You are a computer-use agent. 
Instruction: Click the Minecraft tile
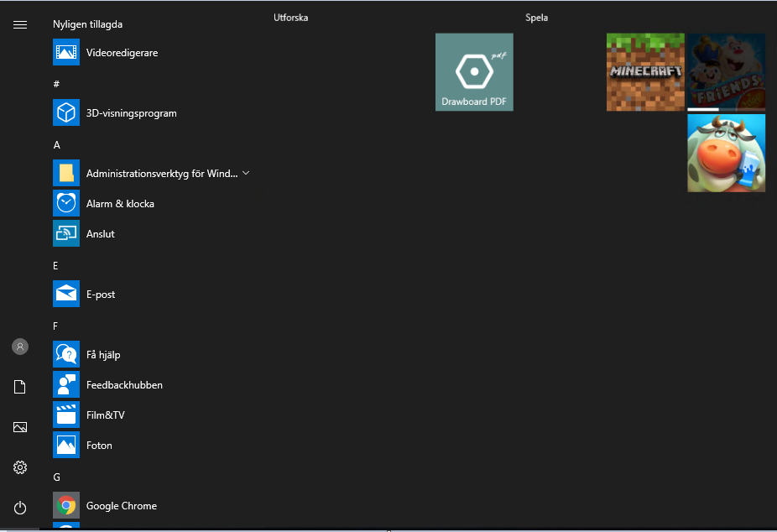coord(645,72)
